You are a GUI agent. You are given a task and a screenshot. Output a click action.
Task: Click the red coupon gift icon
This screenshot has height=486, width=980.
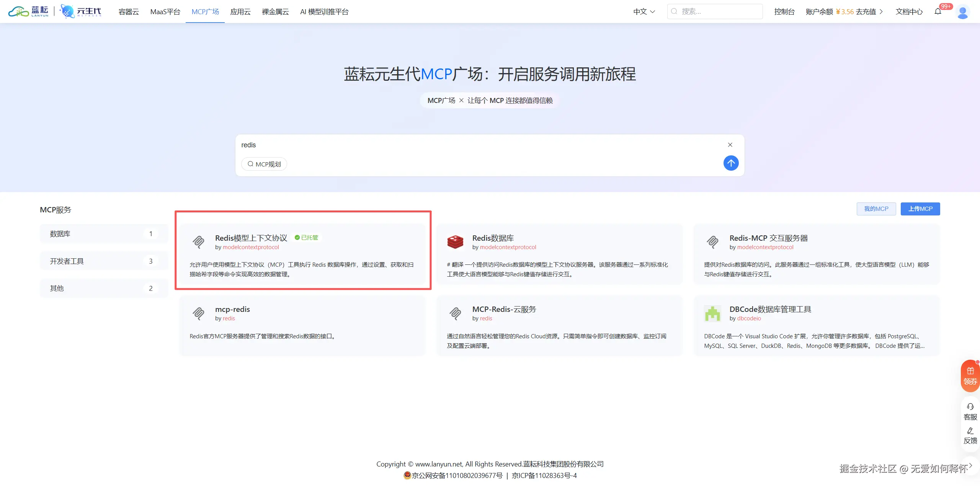(x=970, y=371)
